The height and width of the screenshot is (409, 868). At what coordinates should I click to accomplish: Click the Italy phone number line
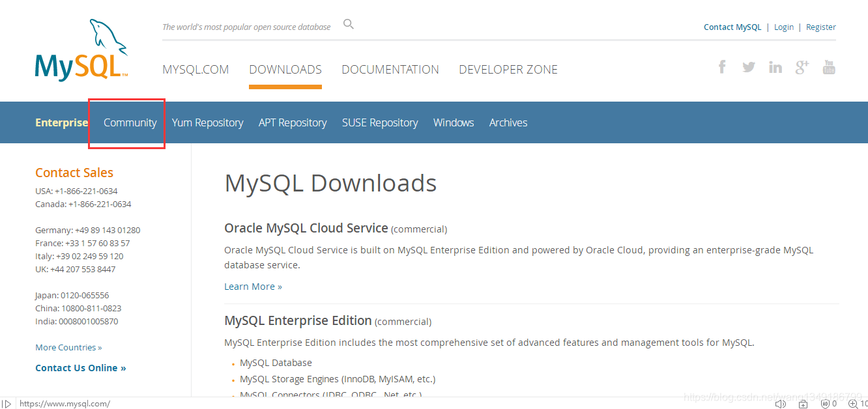tap(80, 256)
